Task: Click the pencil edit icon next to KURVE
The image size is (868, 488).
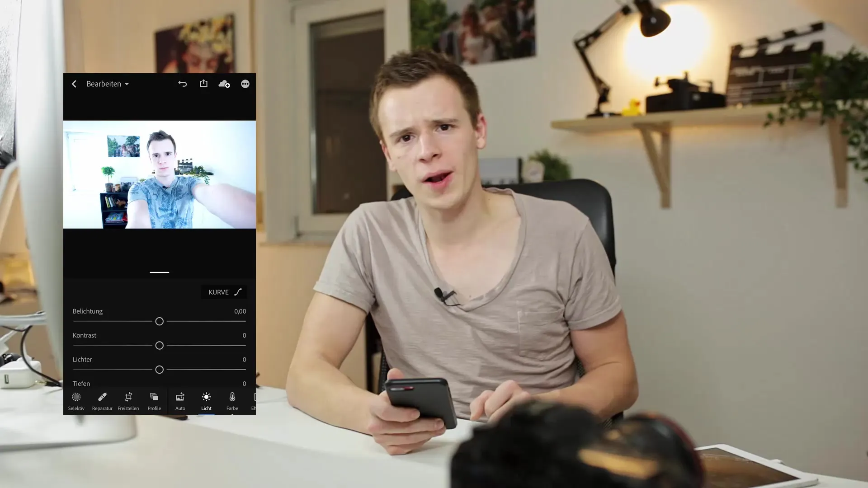Action: pyautogui.click(x=237, y=292)
